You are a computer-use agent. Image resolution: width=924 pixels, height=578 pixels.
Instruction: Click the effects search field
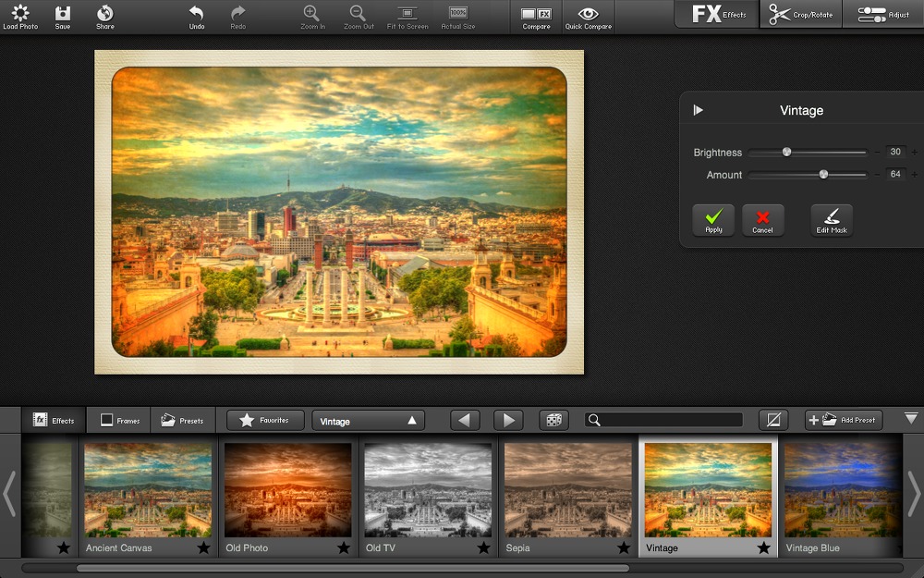(x=663, y=420)
